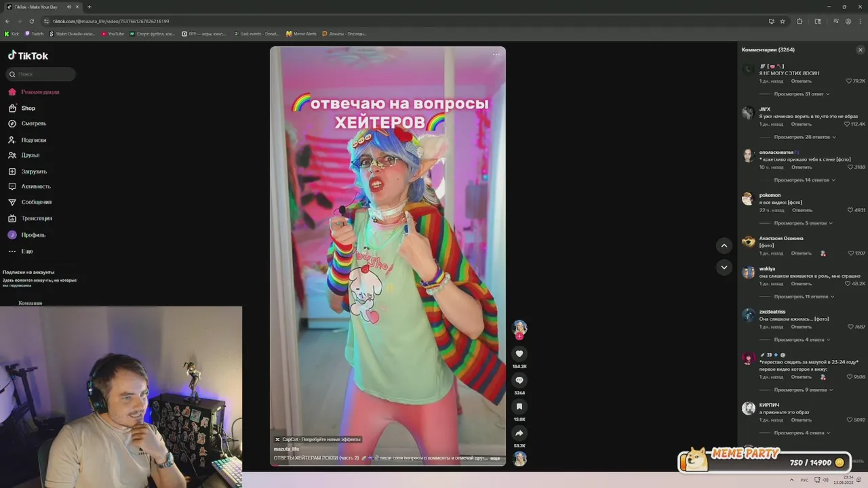Like КИРПИЧ comment with 5092 likes

(850, 420)
